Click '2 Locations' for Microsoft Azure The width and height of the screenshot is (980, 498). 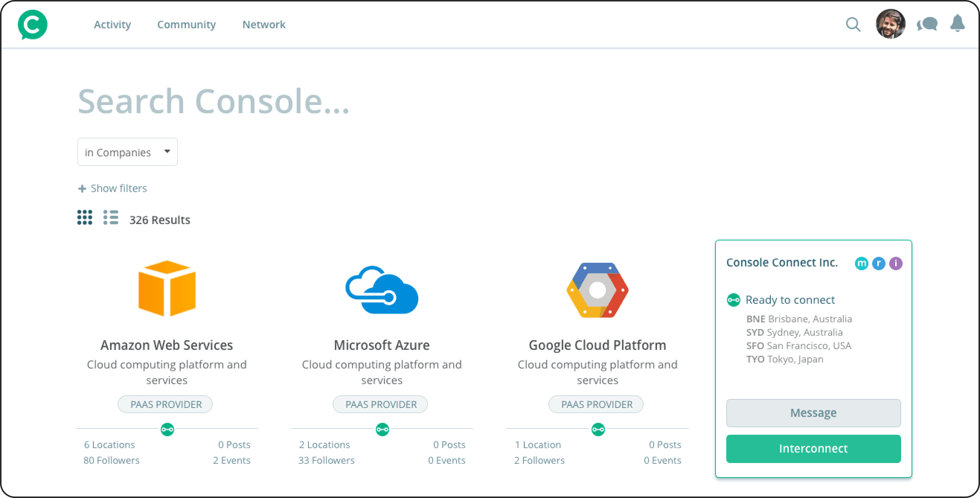click(x=324, y=445)
